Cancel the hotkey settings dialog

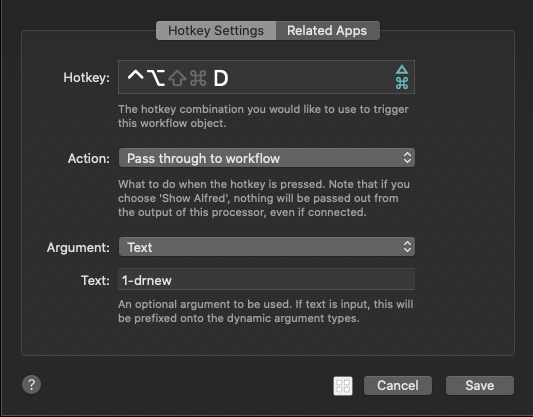click(398, 385)
